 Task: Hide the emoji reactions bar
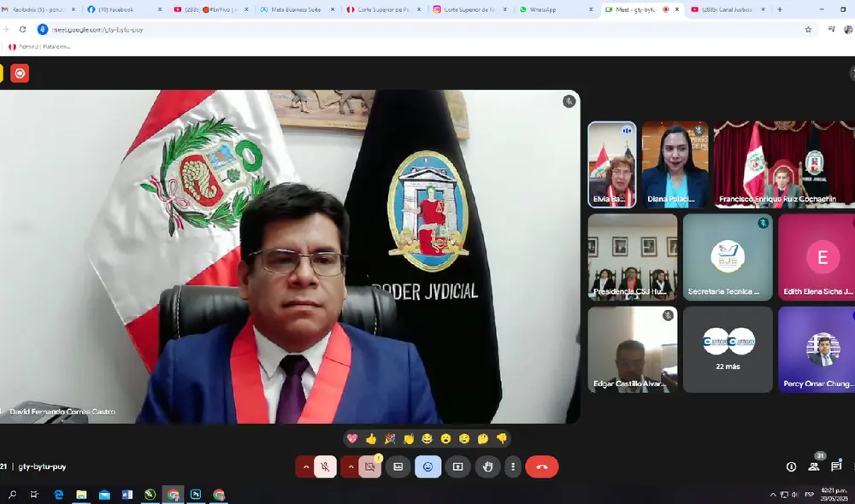click(427, 466)
